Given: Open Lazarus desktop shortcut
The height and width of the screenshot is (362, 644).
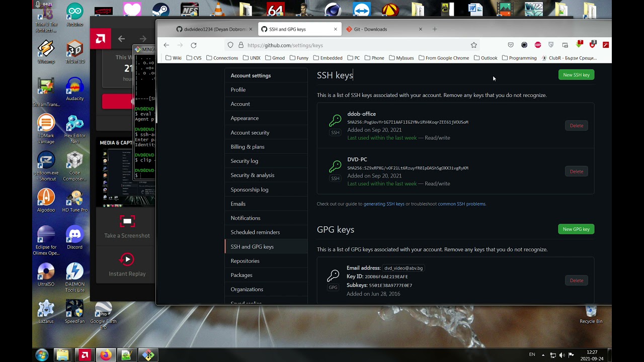Looking at the screenshot, I should pyautogui.click(x=46, y=313).
